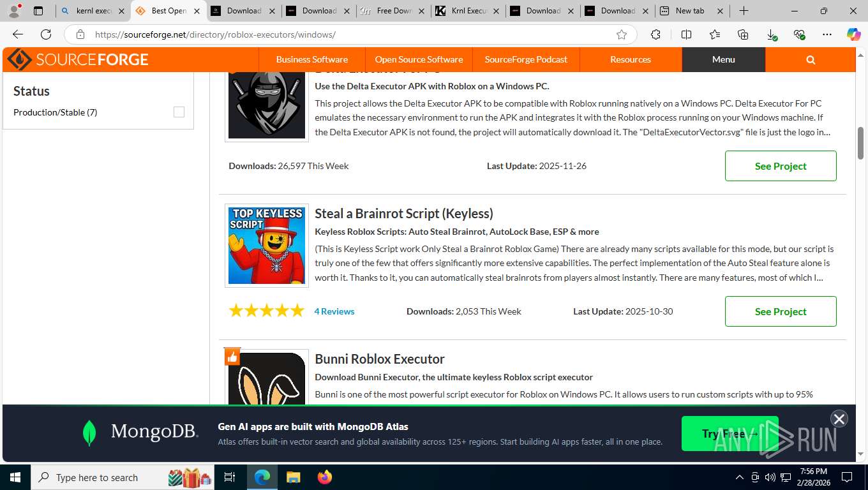Open the Steal a Brainrot Script (Keyless) title
This screenshot has height=490, width=868.
404,213
